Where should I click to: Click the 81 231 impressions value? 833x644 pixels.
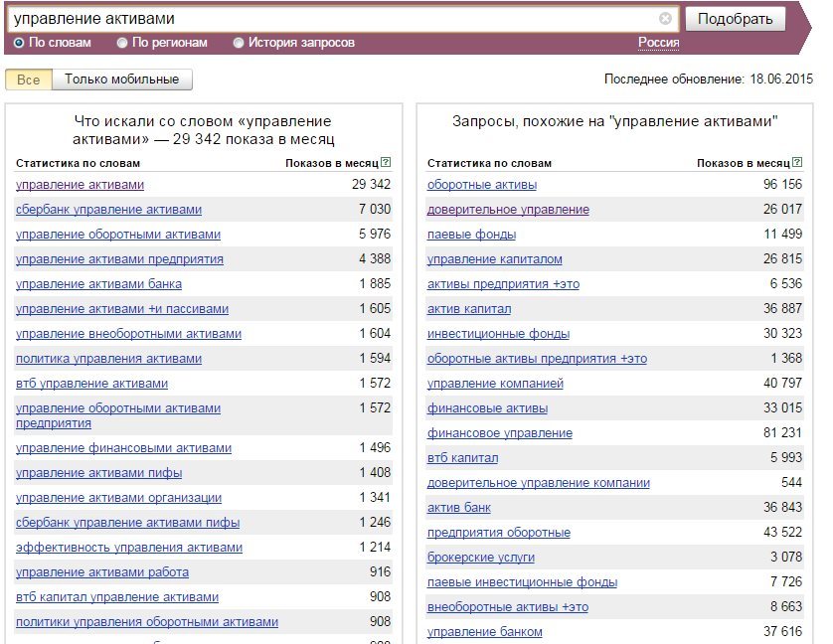pos(782,433)
